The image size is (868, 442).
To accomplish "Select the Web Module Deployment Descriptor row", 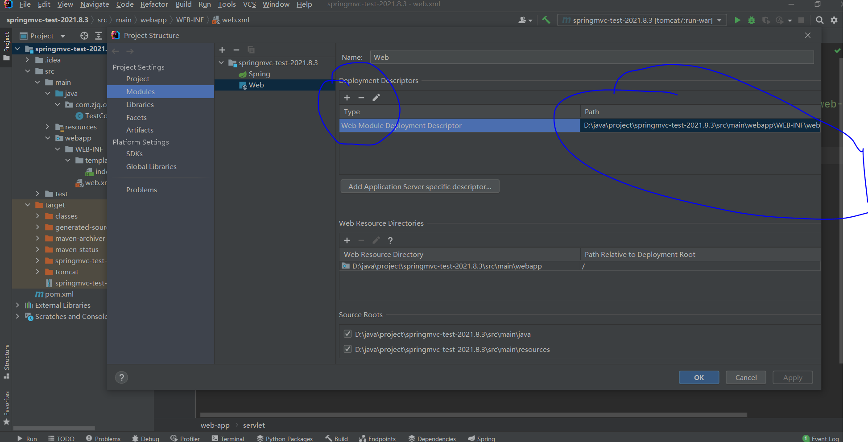I will pos(580,125).
